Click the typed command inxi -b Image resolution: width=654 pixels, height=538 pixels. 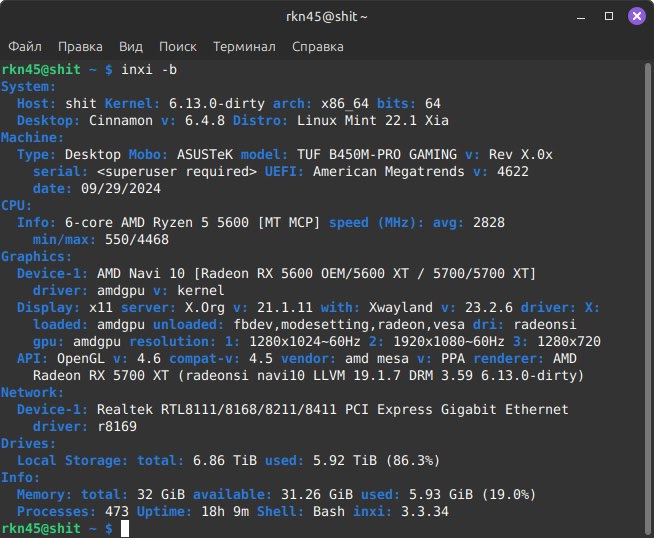click(149, 69)
